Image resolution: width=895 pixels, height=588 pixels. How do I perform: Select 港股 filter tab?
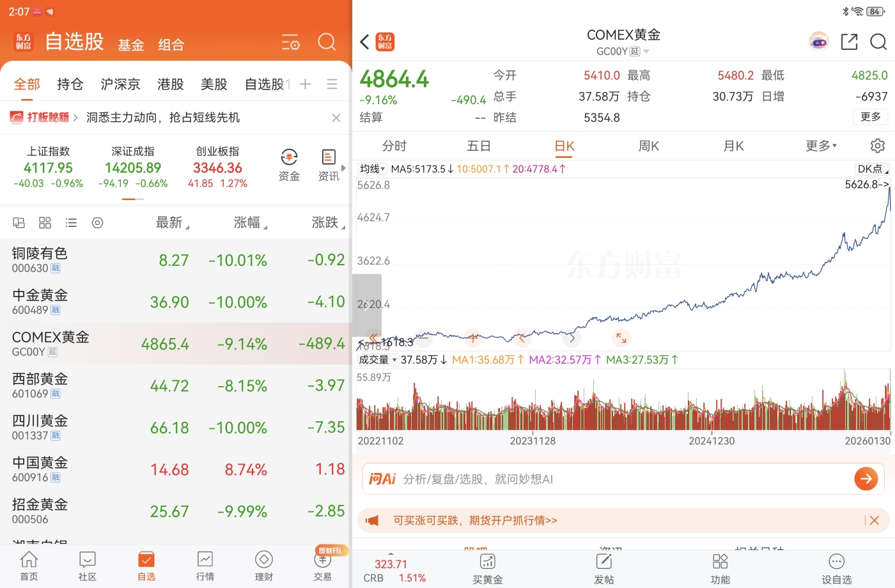pyautogui.click(x=170, y=84)
